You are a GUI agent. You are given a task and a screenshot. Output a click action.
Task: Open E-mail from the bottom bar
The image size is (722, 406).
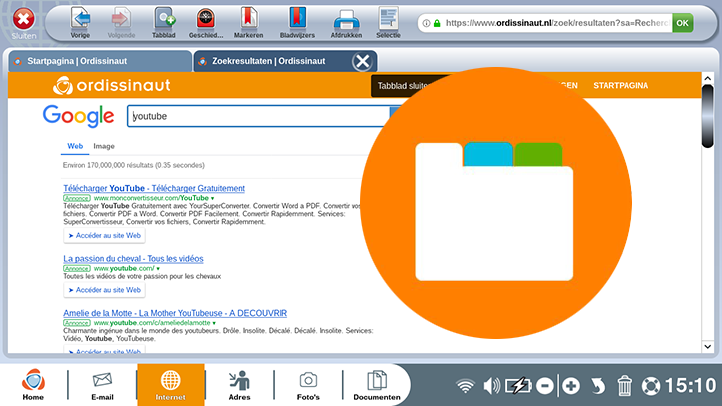pos(102,385)
